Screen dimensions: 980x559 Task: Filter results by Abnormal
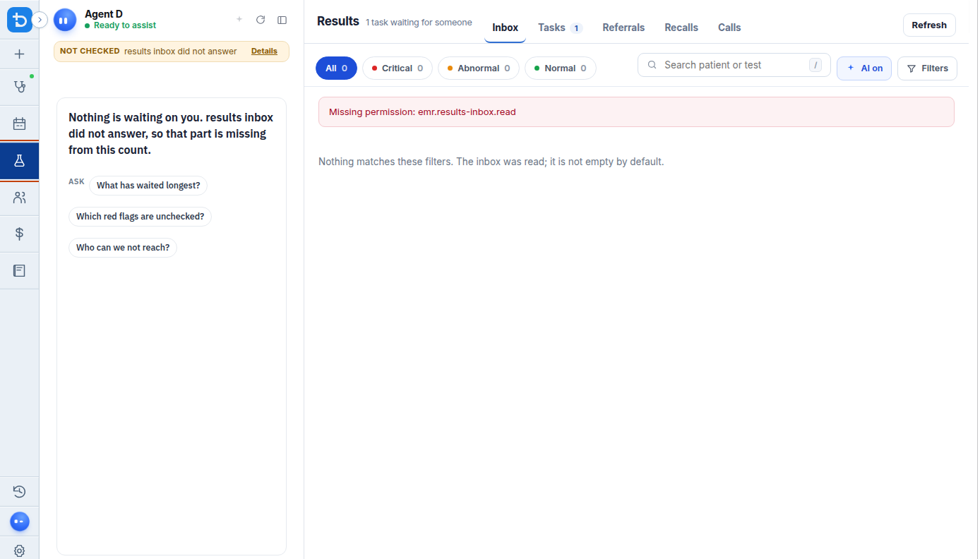(479, 68)
